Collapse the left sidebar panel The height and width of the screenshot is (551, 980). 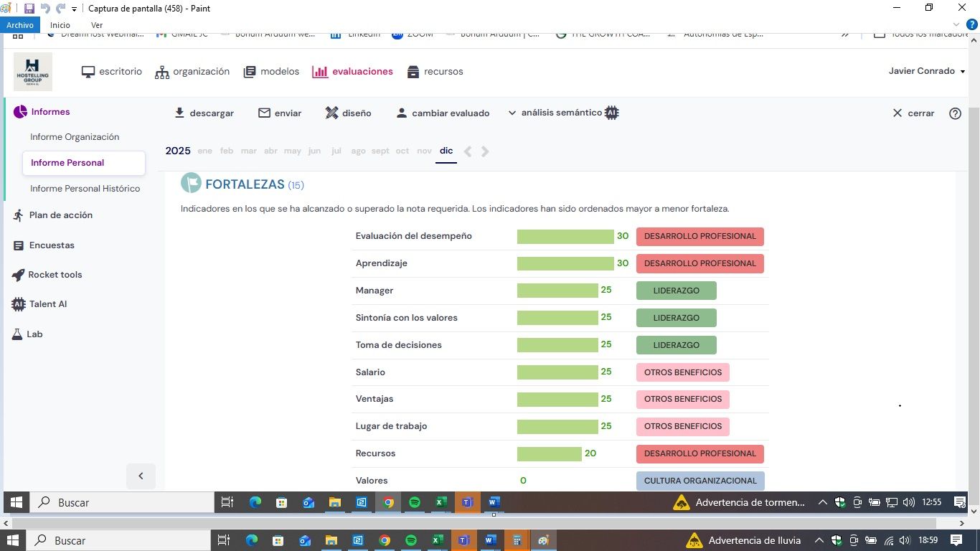click(x=141, y=476)
